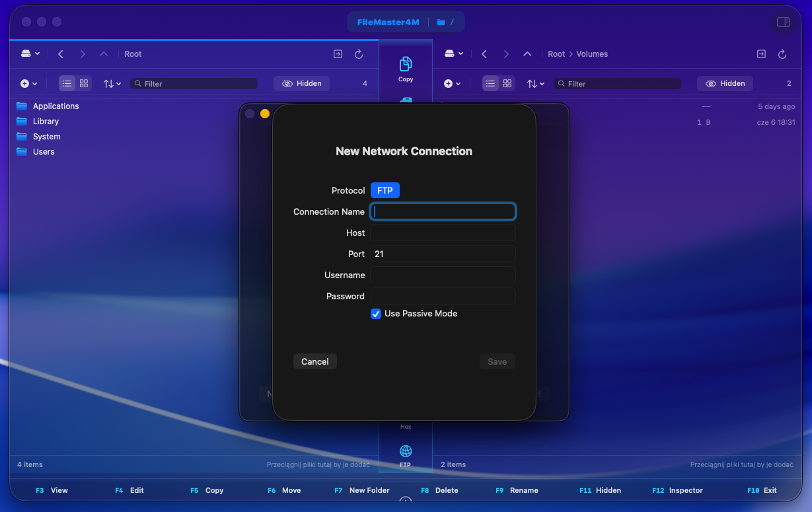Click Root in left pane breadcrumb
Screen dimensions: 812x512
point(133,54)
